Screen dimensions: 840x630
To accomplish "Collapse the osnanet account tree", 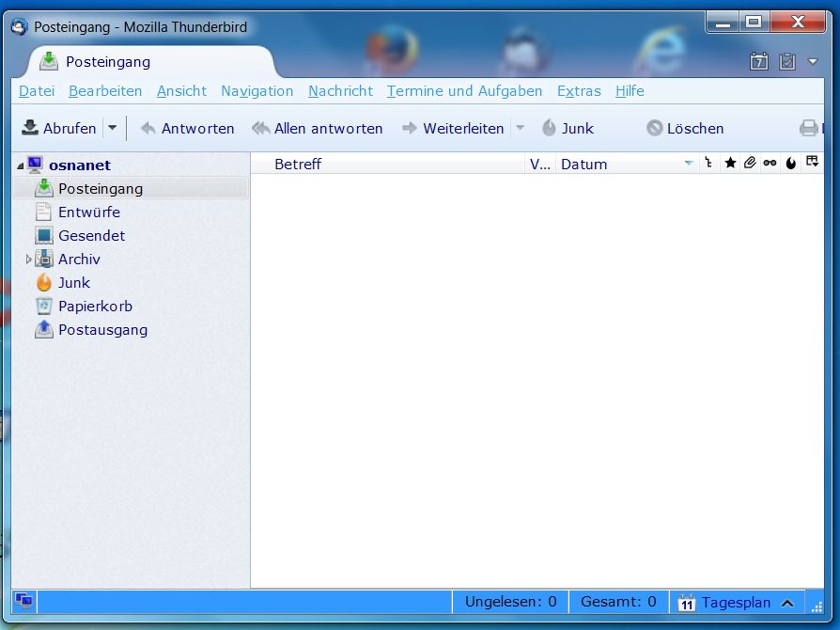I will [x=21, y=166].
